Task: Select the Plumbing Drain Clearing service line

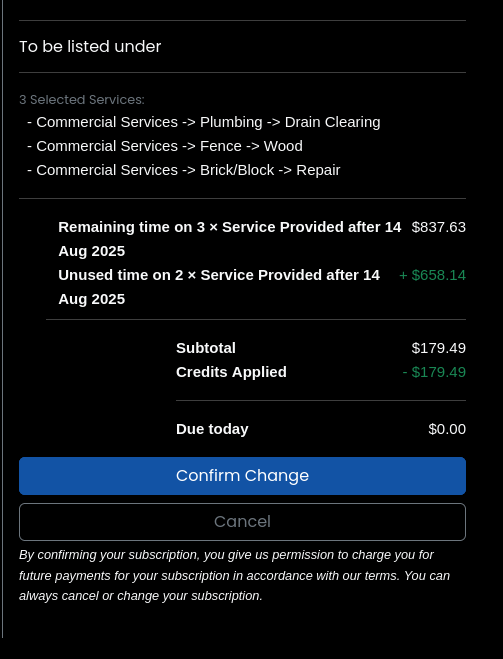Action: tap(204, 122)
